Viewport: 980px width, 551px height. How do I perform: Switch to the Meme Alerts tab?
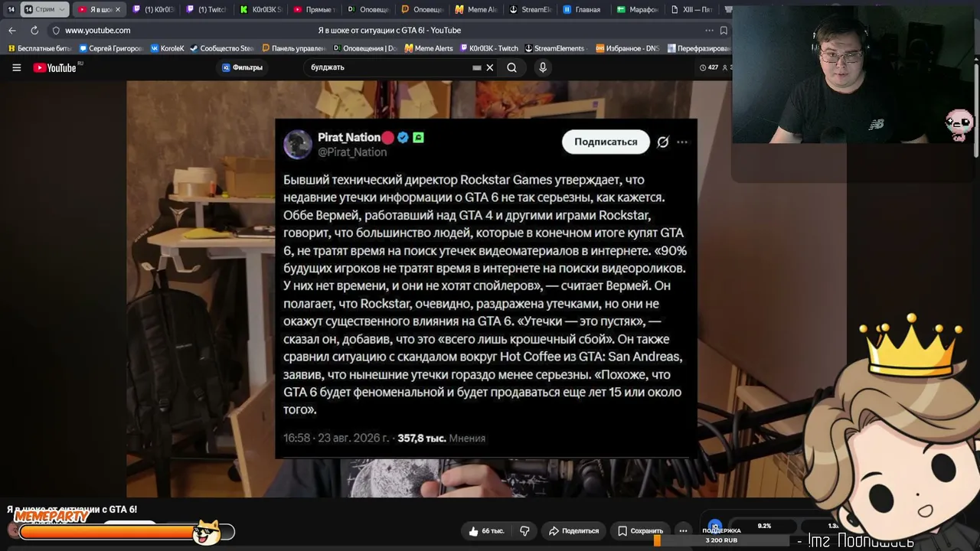475,10
